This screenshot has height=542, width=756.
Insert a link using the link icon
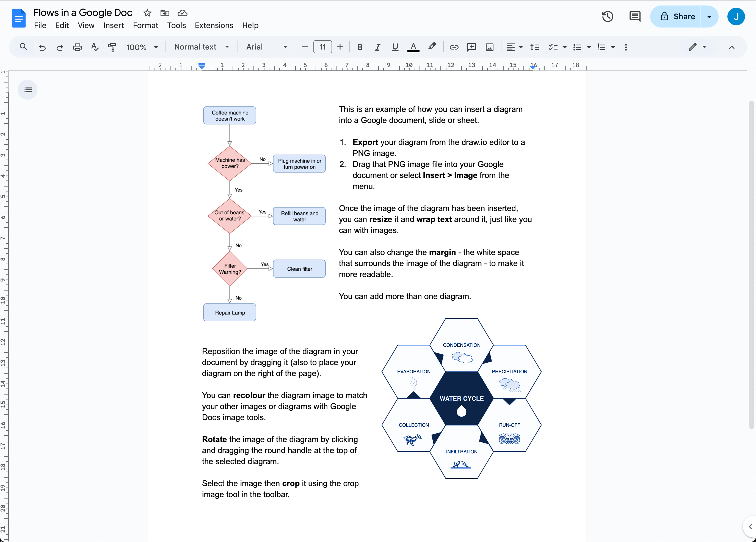click(454, 47)
